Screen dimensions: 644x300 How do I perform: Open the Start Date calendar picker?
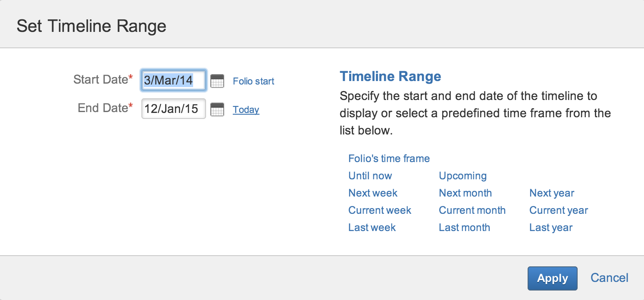[x=217, y=81]
